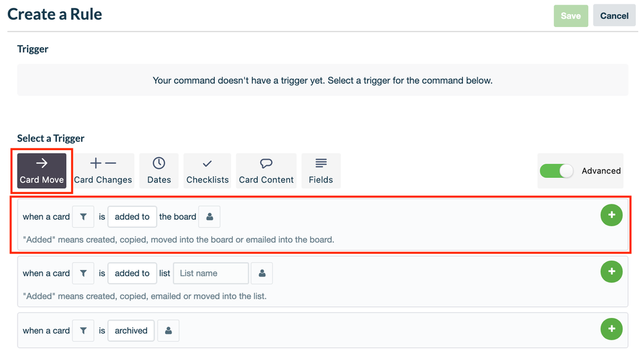Click filter icon in archived trigger row
Viewport: 644px width, 363px height.
(x=83, y=331)
